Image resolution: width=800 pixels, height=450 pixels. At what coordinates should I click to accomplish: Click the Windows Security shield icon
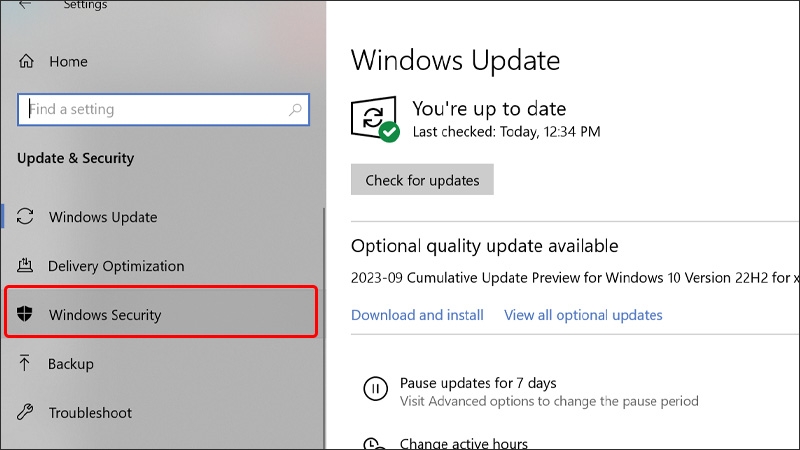24,314
